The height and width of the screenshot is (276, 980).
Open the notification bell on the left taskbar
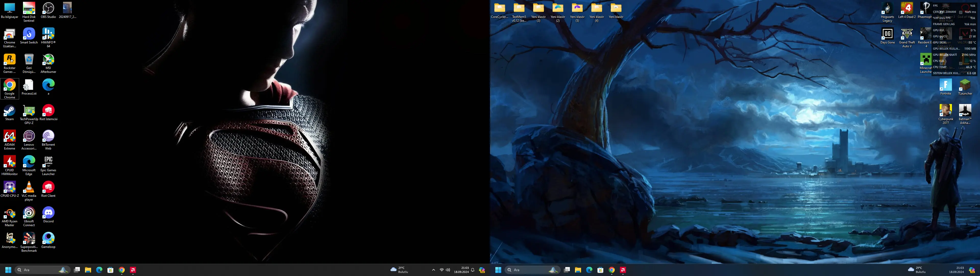(x=473, y=270)
